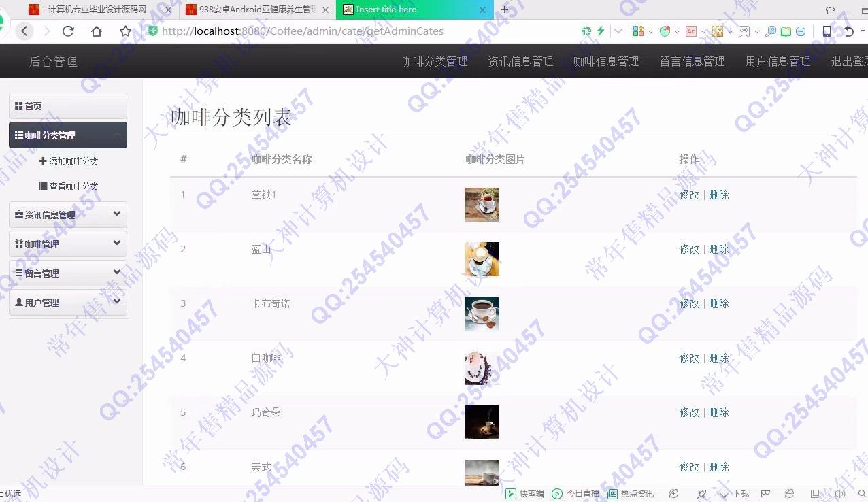Expand 用户管理 in the sidebar
This screenshot has height=502, width=868.
point(68,303)
